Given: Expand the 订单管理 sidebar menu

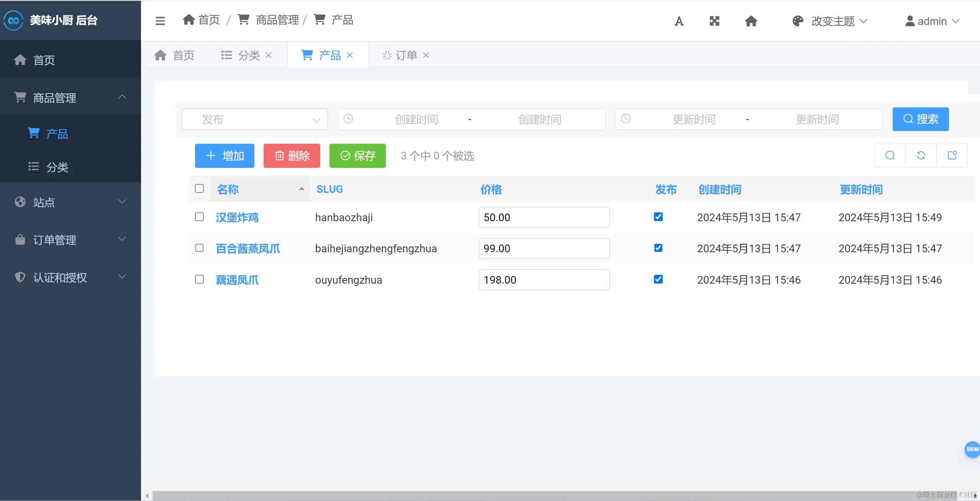Looking at the screenshot, I should 70,240.
